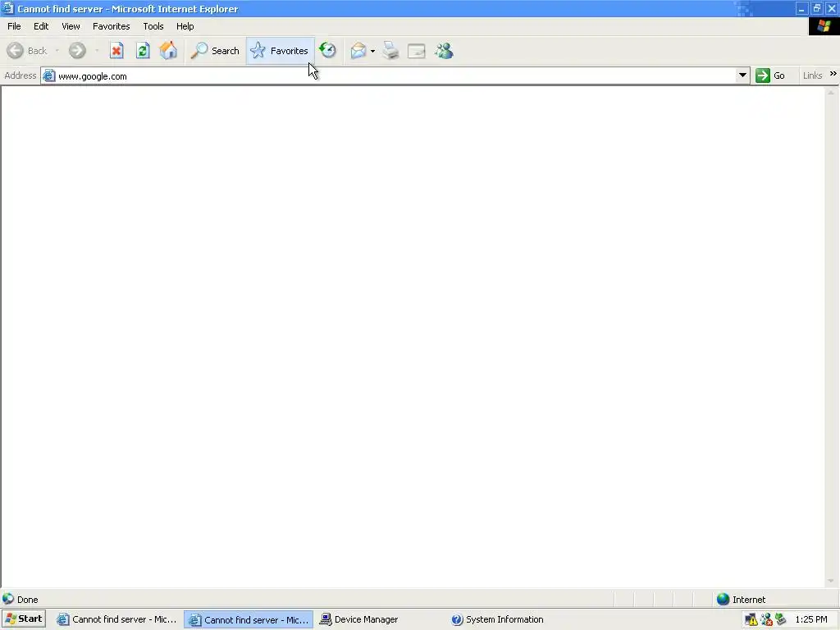Open the Messenger people icon
Screen dimensions: 840x630
coord(444,51)
